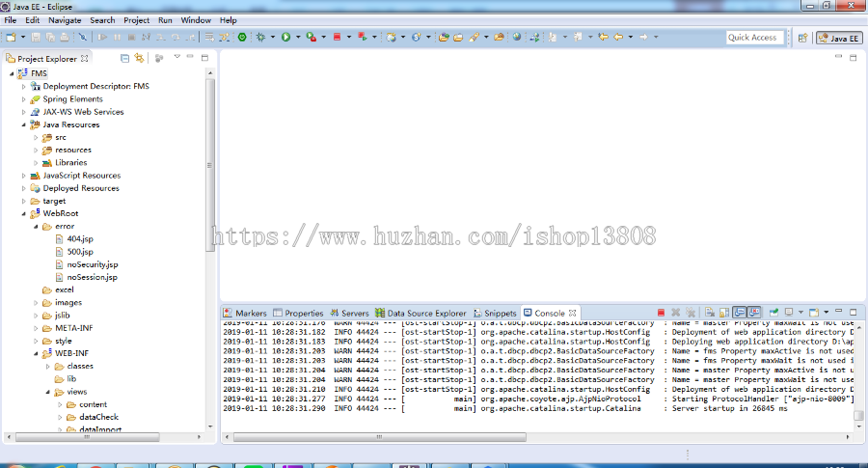Click the Debug bug icon

[260, 37]
